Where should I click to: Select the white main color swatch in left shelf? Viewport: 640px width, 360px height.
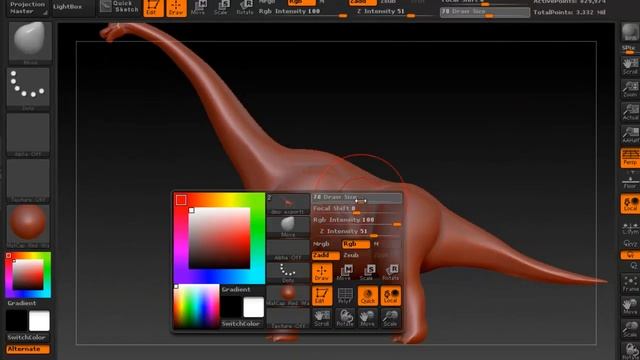coord(39,321)
